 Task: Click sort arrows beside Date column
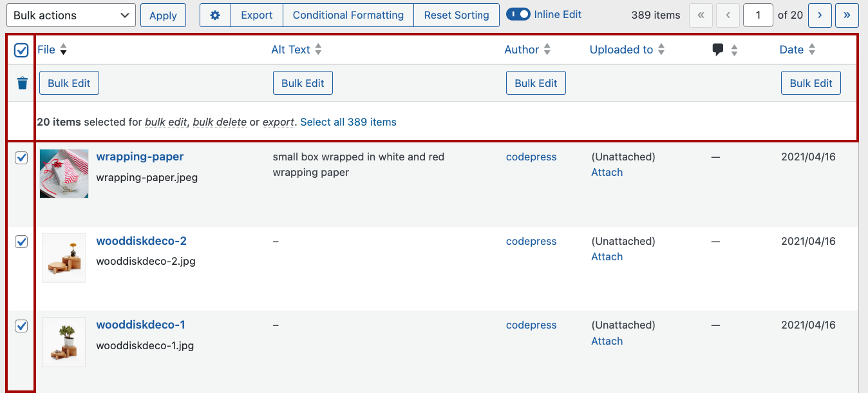coord(812,50)
